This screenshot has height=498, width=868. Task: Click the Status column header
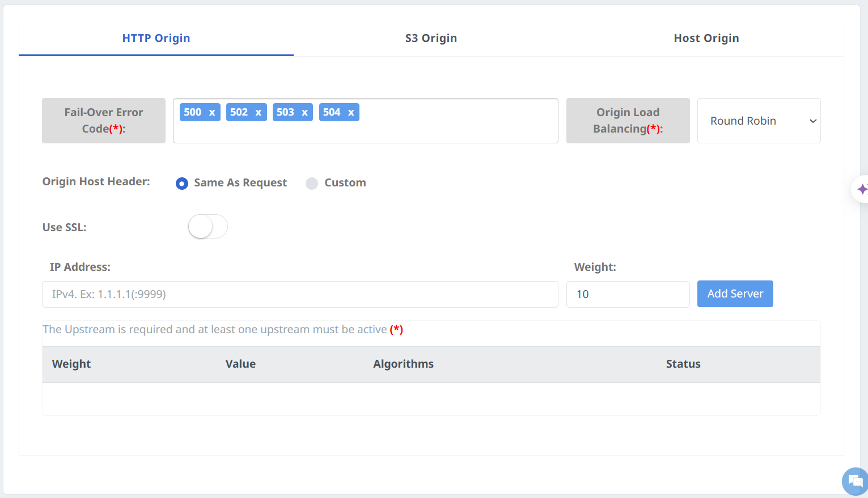683,364
